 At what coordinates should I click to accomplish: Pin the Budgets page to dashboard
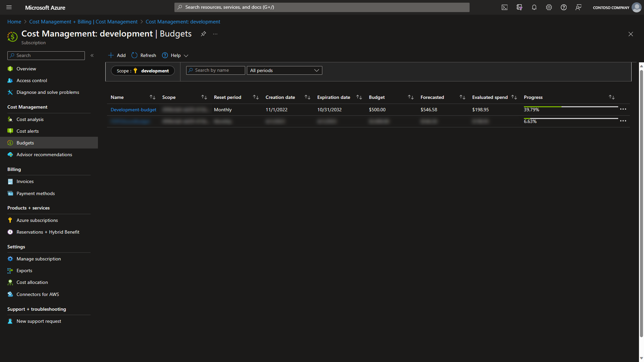203,34
